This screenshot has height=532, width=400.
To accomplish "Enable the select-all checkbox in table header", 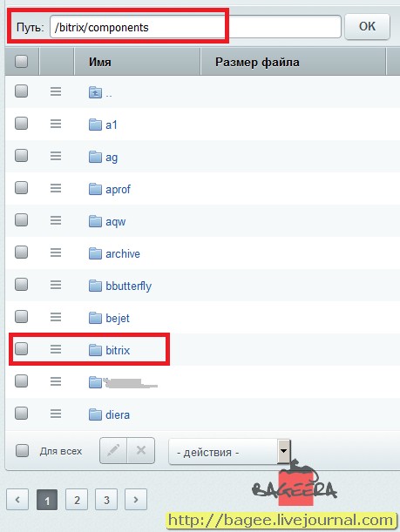I will (x=22, y=62).
